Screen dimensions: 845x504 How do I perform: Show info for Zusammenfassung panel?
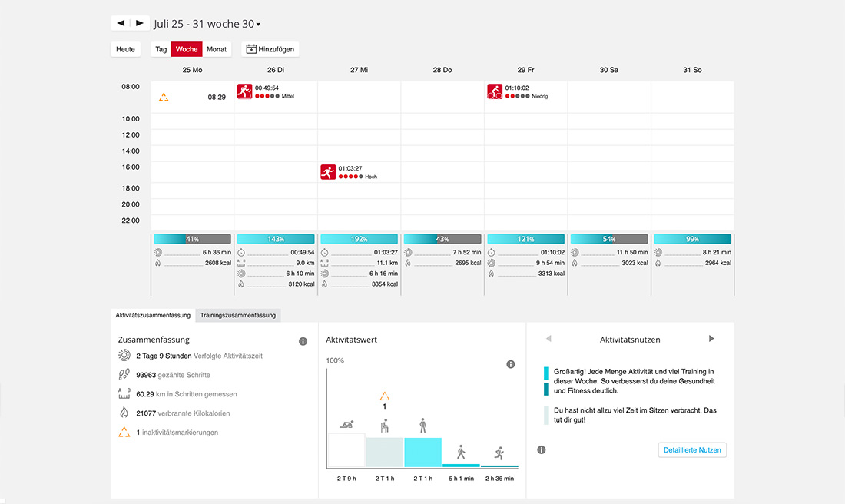point(303,341)
